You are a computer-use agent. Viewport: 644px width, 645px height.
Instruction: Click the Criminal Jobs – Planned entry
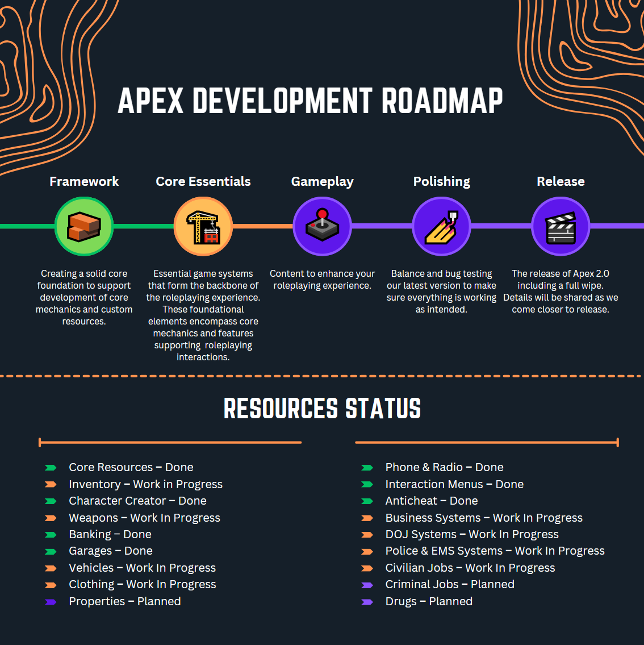450,584
